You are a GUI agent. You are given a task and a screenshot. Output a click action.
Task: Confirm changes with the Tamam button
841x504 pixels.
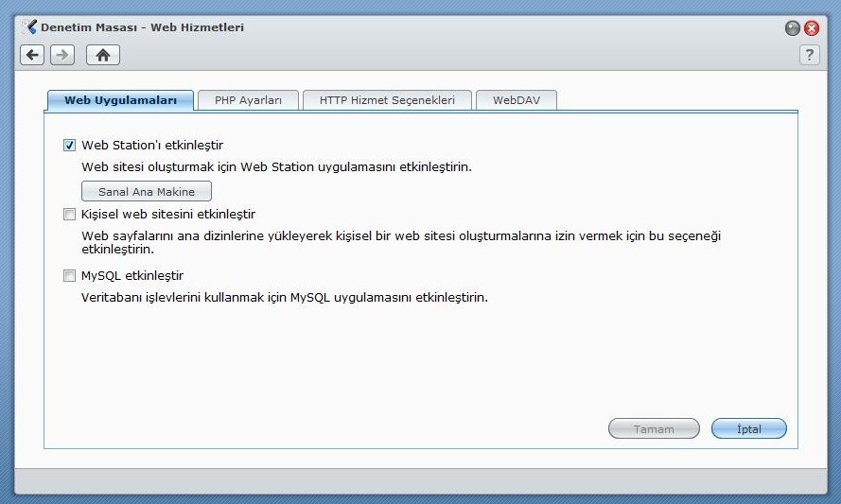[654, 428]
